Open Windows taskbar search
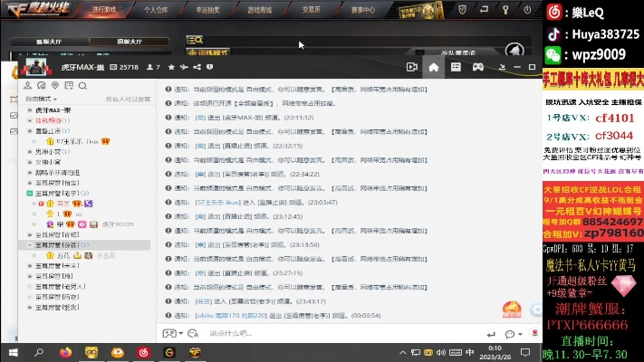The image size is (644, 362). (x=39, y=353)
